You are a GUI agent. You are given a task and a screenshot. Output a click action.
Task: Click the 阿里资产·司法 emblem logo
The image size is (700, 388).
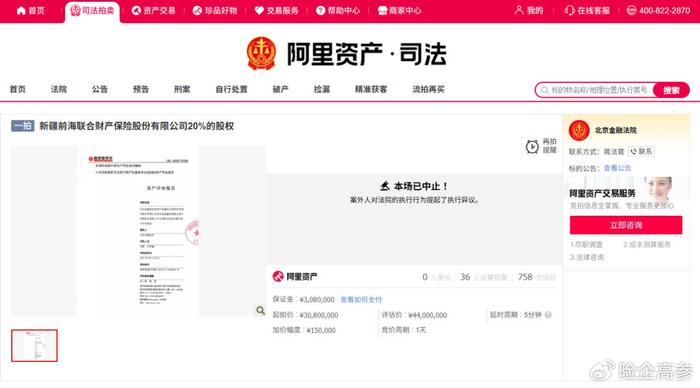point(261,53)
